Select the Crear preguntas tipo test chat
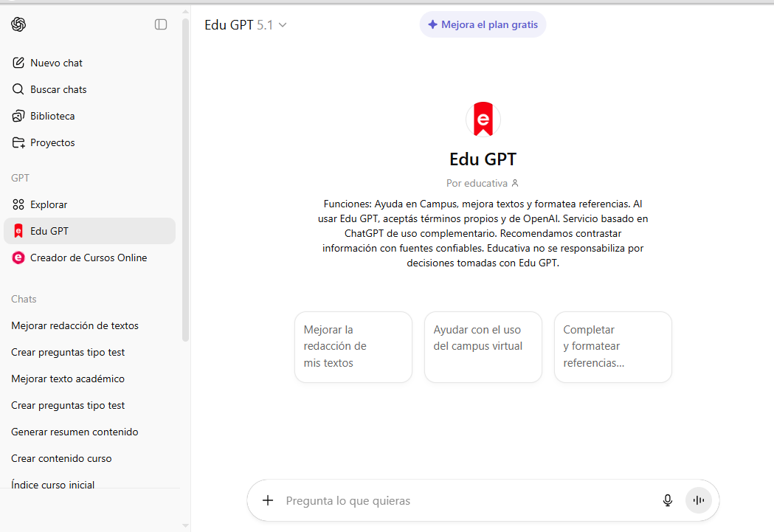 click(66, 352)
